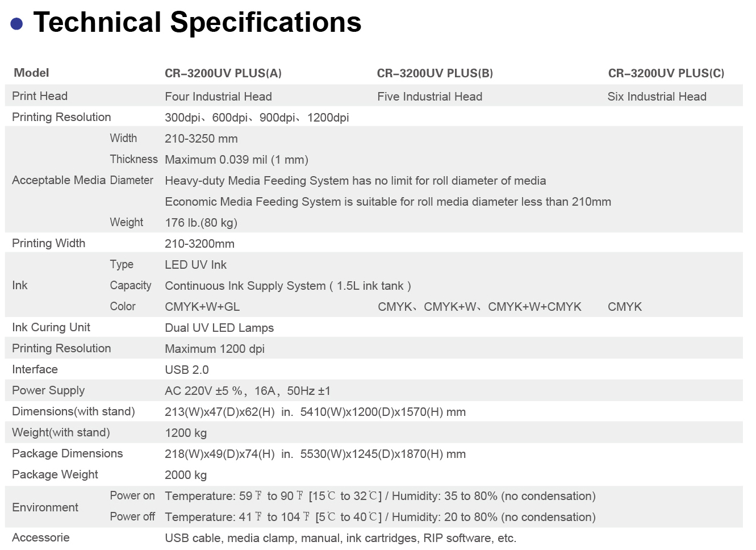Screen dimensions: 756x550
Task: Click the Four Industrial Head cell
Action: [218, 97]
